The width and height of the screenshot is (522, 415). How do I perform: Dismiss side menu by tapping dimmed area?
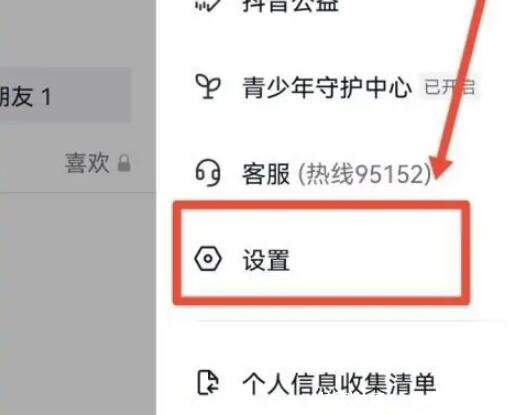pyautogui.click(x=77, y=300)
